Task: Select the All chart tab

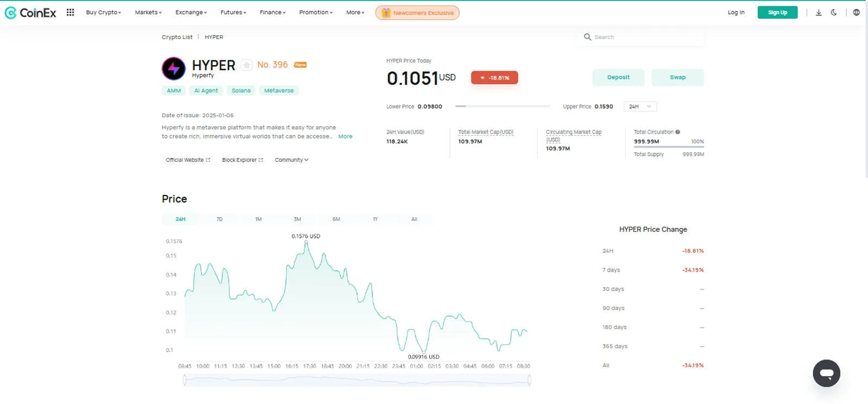Action: tap(414, 219)
